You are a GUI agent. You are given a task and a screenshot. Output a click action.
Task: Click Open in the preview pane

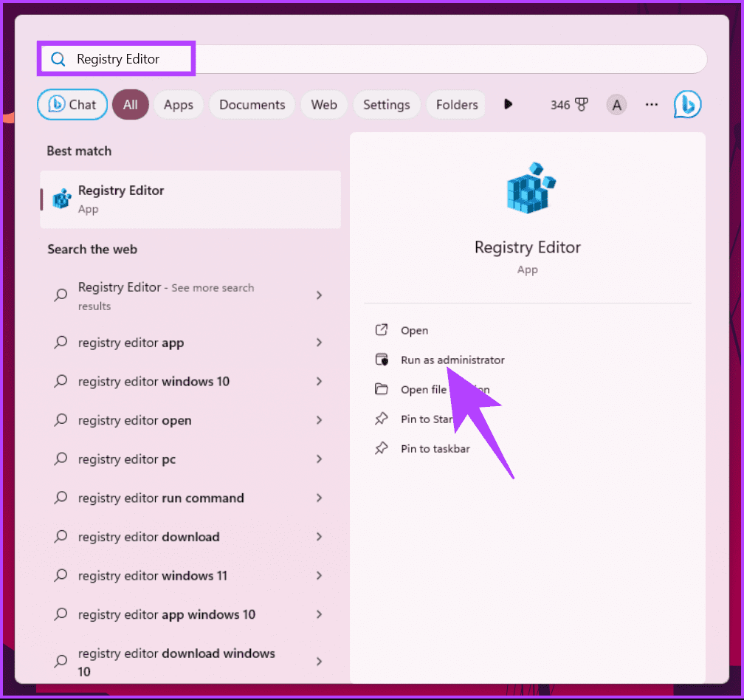click(414, 330)
